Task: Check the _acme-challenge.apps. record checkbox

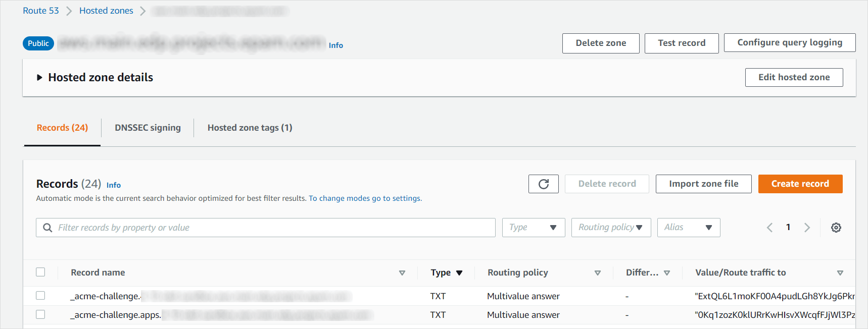Action: 40,314
